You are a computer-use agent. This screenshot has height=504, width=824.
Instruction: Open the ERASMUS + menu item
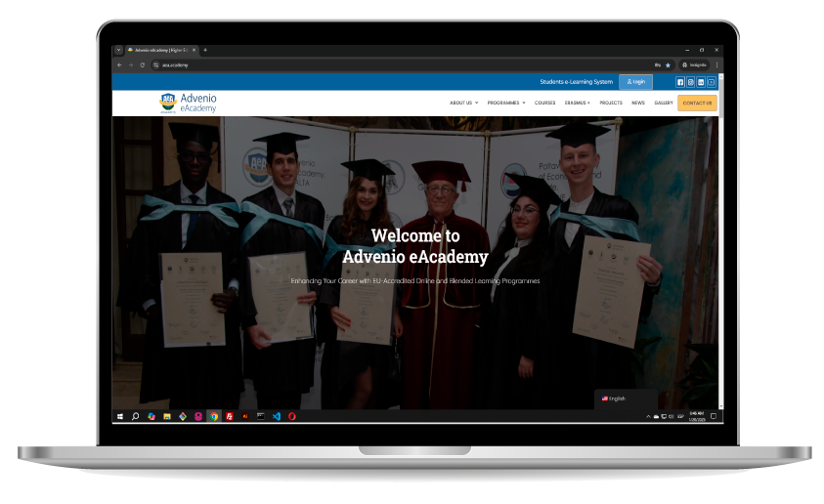(578, 103)
